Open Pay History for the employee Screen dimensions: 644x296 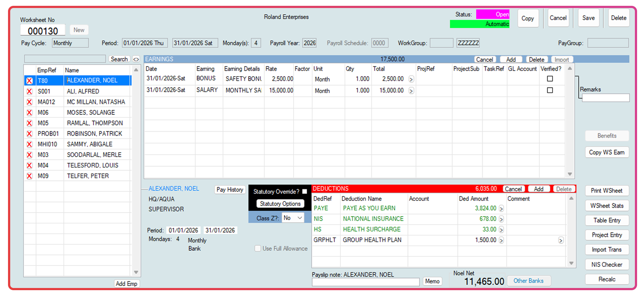tap(230, 190)
